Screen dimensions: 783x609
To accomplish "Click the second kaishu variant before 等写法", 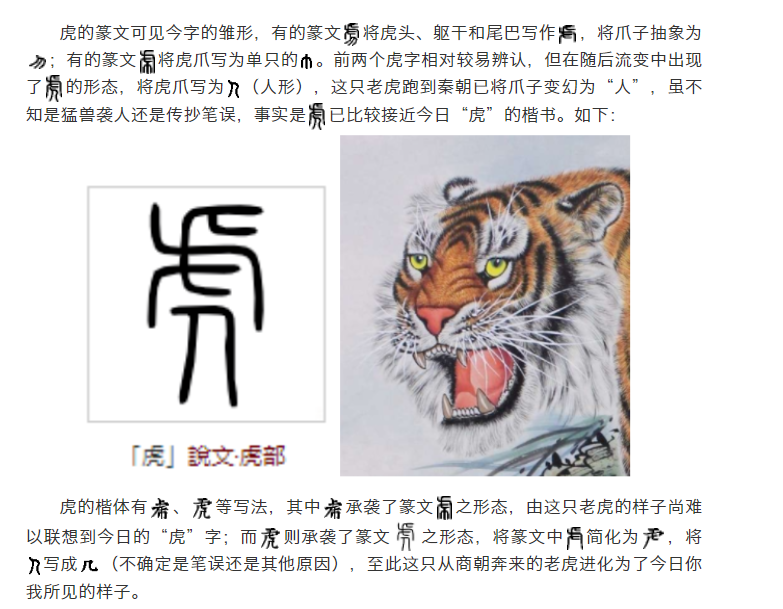I will [x=202, y=508].
